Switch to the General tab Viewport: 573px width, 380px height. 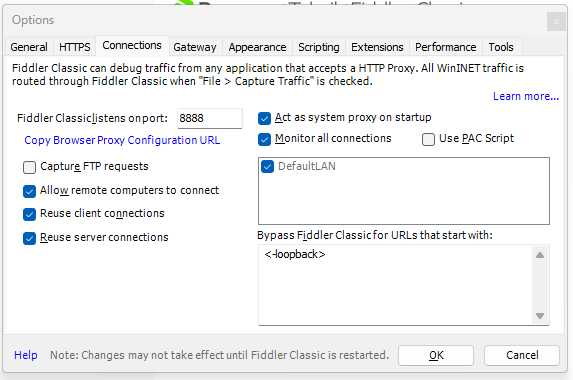pyautogui.click(x=29, y=47)
